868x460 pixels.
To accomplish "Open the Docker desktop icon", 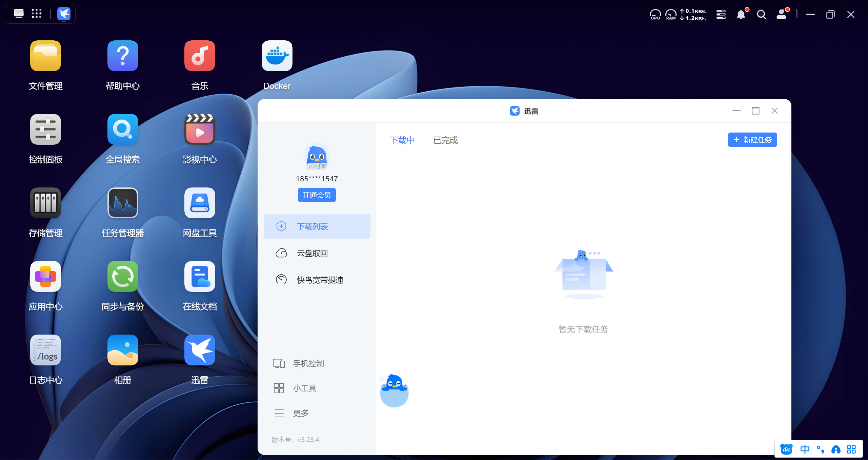I will [277, 56].
